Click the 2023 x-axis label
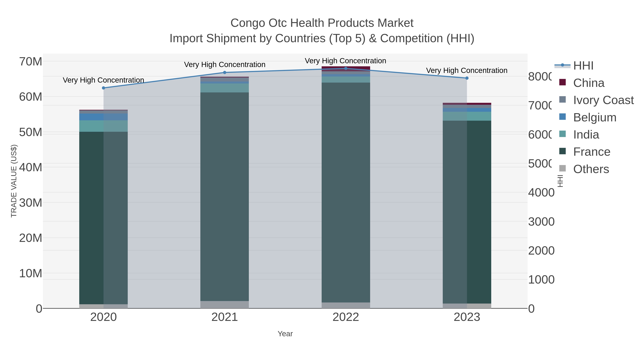This screenshot has height=362, width=644. [467, 317]
